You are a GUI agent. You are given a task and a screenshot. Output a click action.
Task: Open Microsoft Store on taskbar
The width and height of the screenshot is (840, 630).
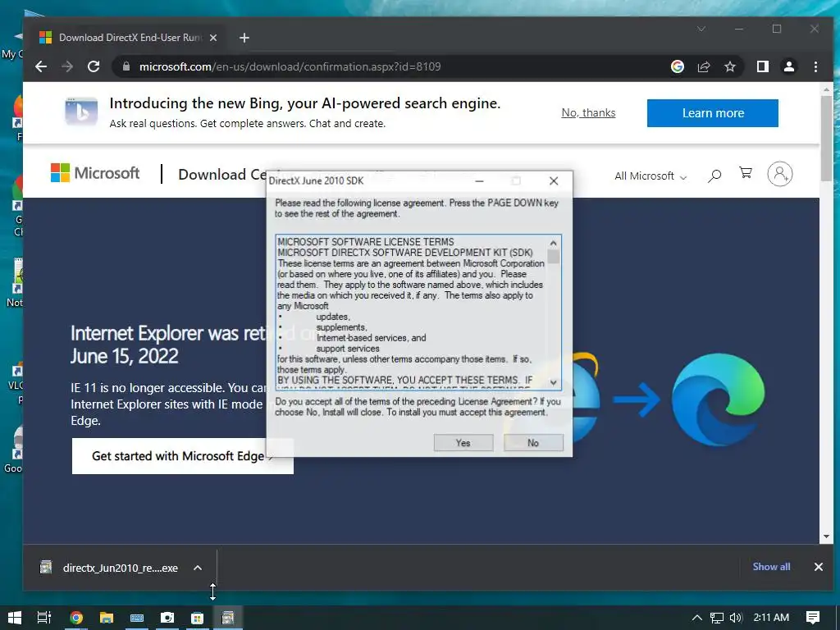(x=197, y=618)
